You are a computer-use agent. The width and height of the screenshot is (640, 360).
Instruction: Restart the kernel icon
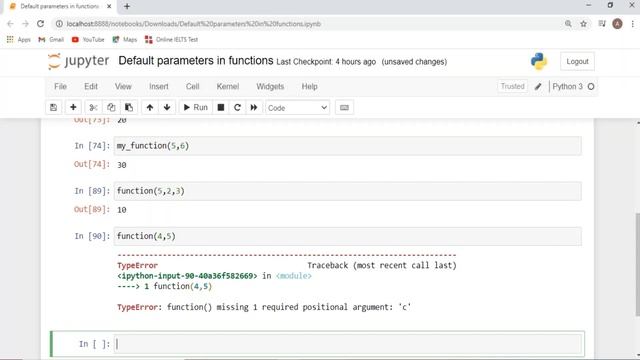click(x=237, y=108)
